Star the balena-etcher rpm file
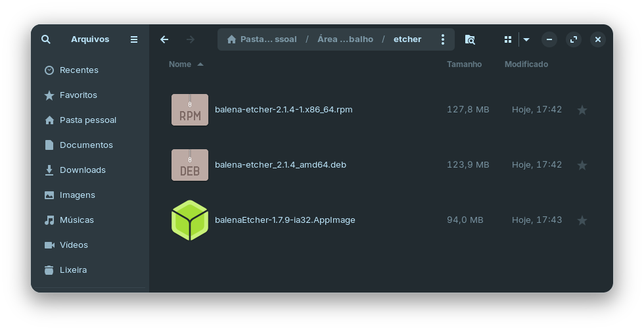Viewport: 644px width, 330px height. click(582, 110)
